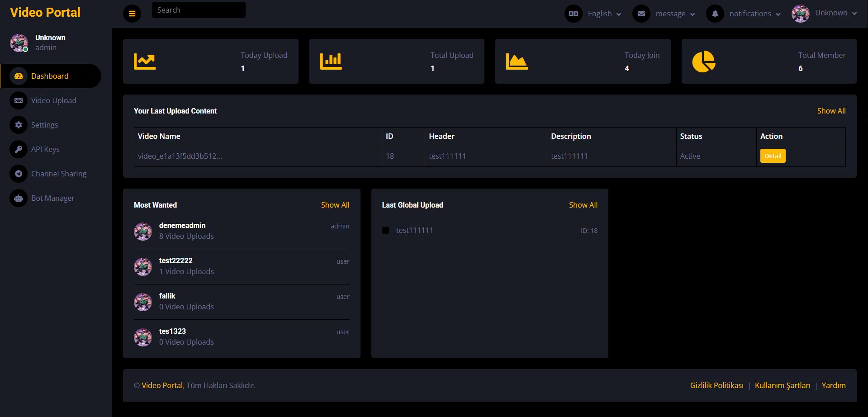Viewport: 868px width, 417px height.
Task: Click denemeadmin's avatar in Most Wanted
Action: [x=143, y=231]
